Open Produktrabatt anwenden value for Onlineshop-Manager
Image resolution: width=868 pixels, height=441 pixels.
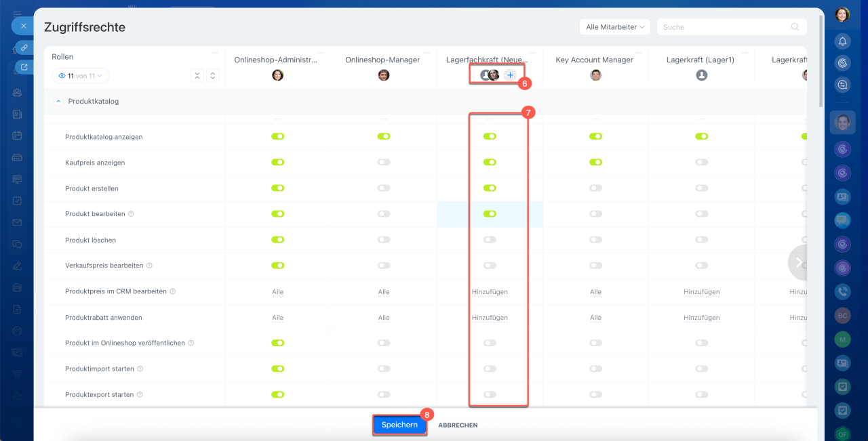(384, 318)
